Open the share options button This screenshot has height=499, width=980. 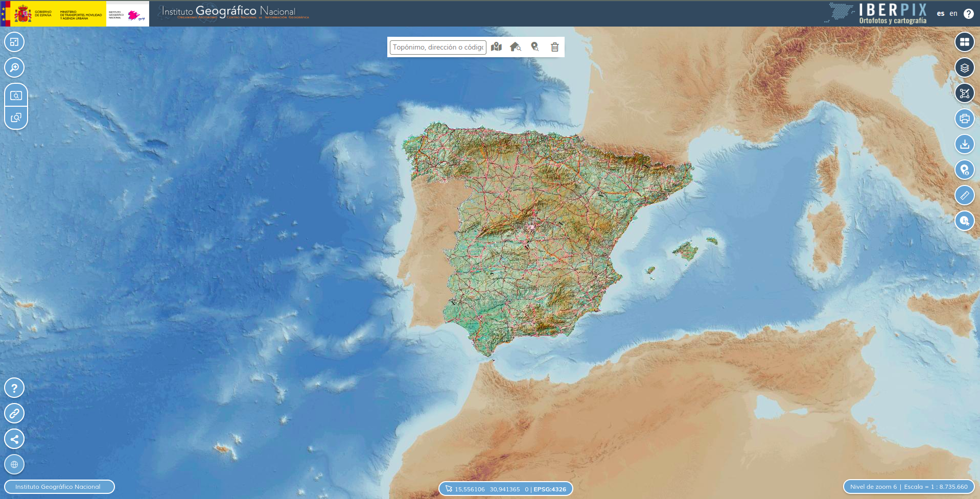tap(14, 439)
